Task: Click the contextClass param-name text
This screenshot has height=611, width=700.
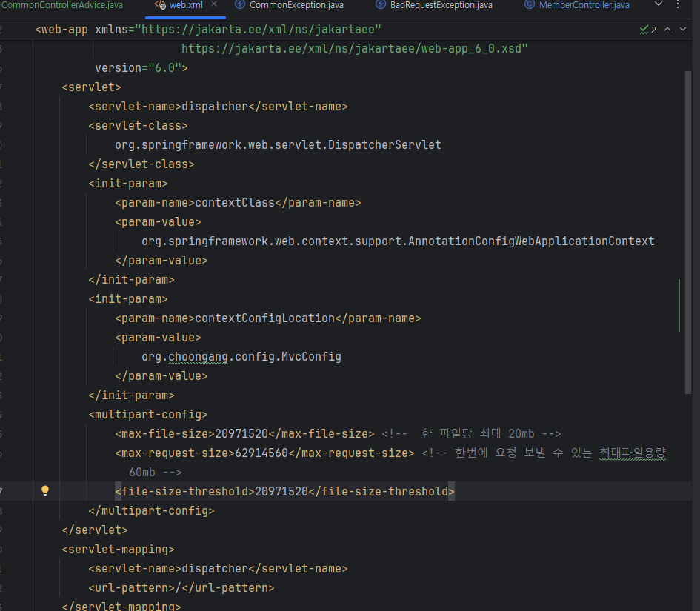Action: [x=235, y=203]
